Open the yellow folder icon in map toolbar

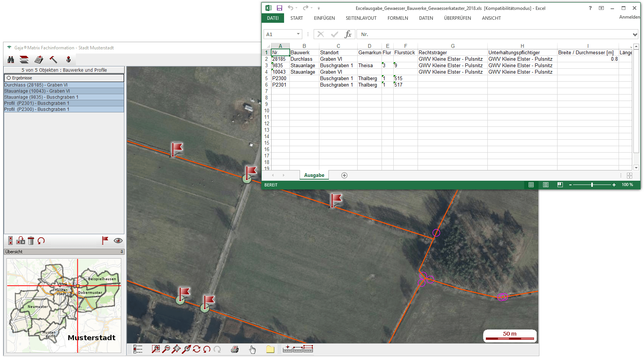[x=270, y=349]
